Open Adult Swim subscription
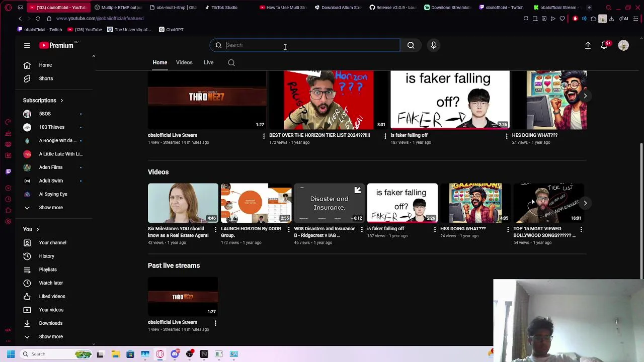This screenshot has width=644, height=362. click(51, 180)
